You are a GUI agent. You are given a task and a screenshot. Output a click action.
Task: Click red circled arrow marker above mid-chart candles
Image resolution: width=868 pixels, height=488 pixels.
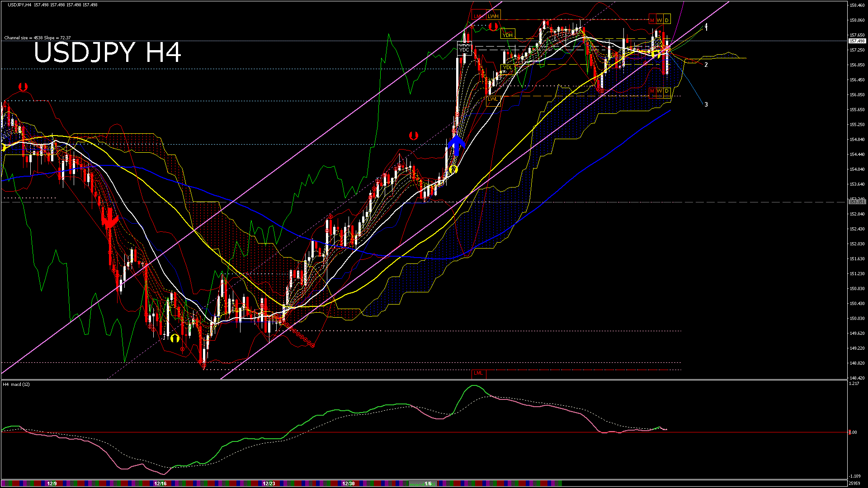pyautogui.click(x=413, y=135)
